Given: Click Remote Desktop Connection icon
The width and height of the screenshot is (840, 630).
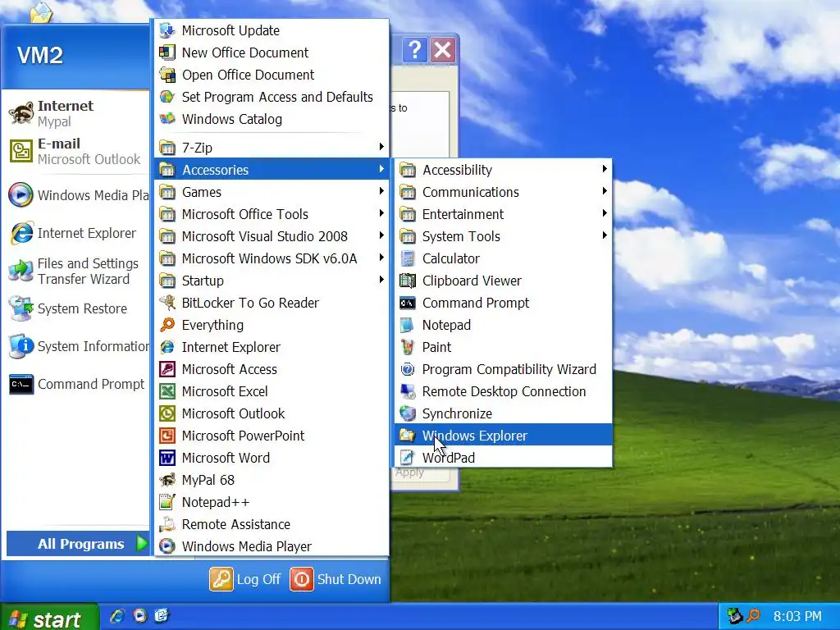Looking at the screenshot, I should [408, 391].
